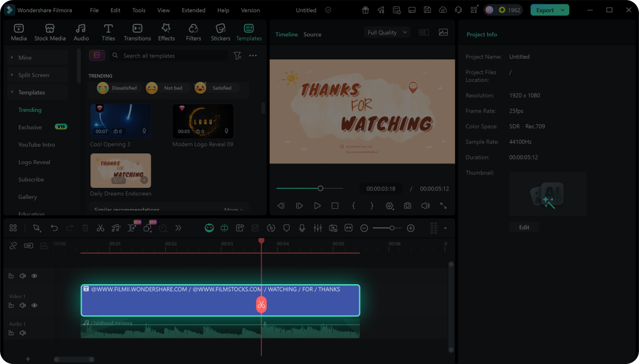
Task: Open more options next to template filter
Action: [253, 56]
